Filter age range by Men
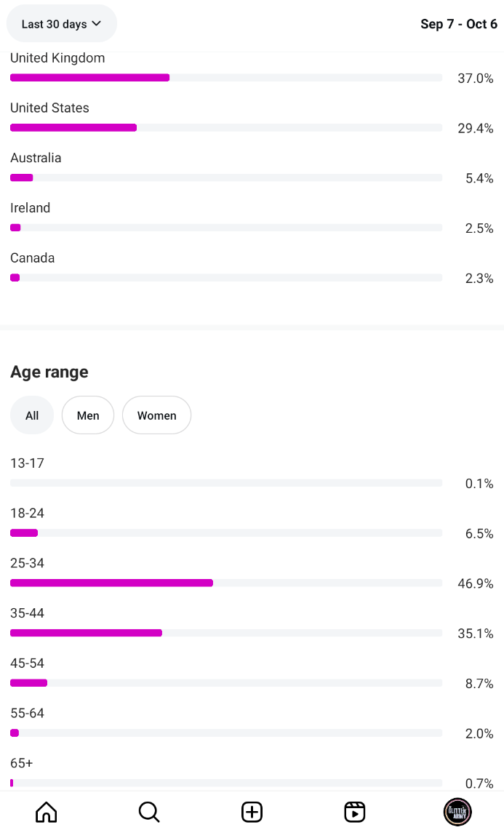The width and height of the screenshot is (504, 830). [88, 415]
